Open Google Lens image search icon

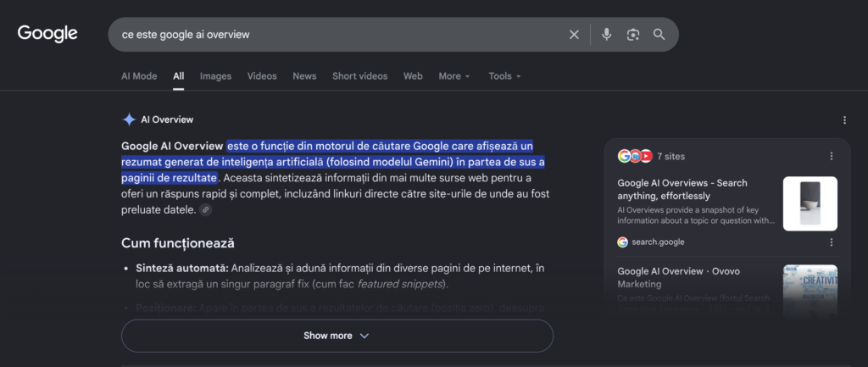[632, 34]
